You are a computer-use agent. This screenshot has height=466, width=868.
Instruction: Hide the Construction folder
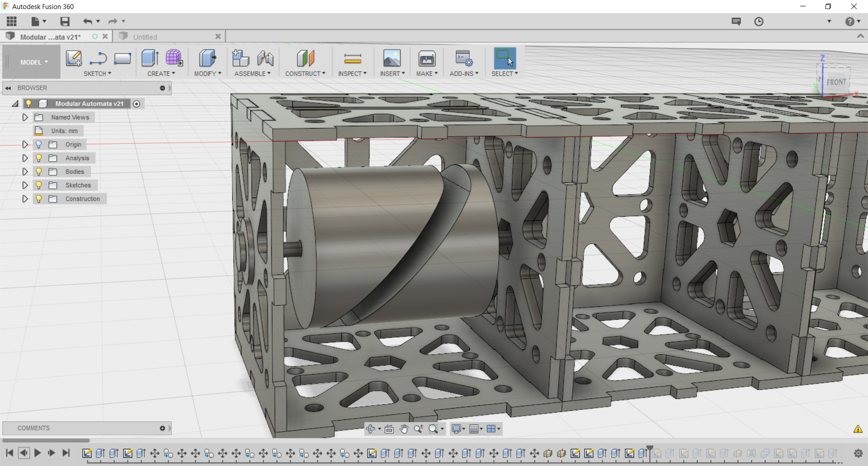[39, 199]
